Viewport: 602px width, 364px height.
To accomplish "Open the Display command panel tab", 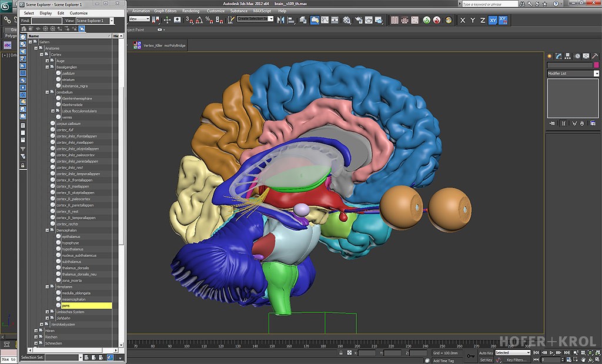I will click(586, 56).
